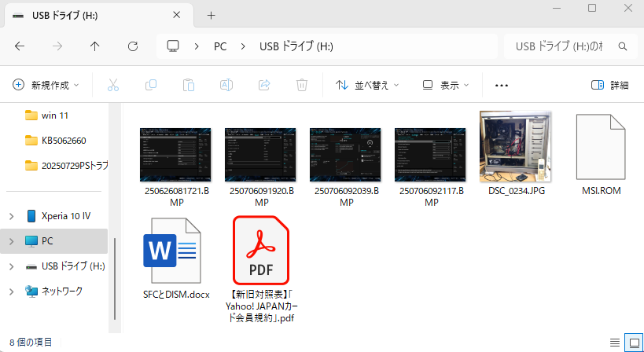
Task: Go forward with the right arrow
Action: point(57,46)
